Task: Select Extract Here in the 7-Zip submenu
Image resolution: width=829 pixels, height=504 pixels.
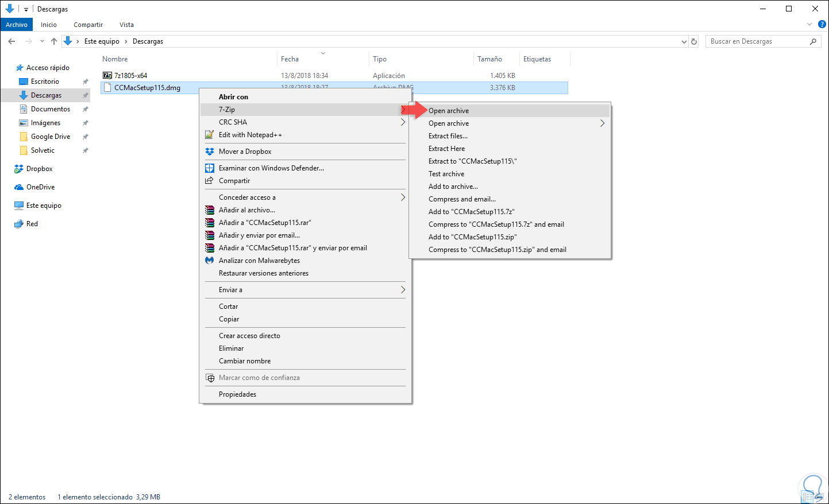Action: tap(446, 149)
